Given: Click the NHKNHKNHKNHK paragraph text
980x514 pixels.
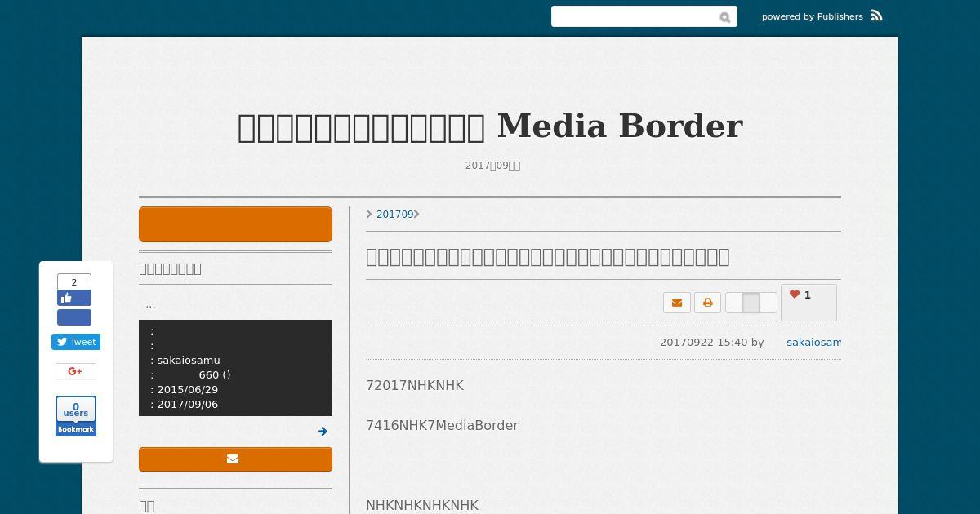Looking at the screenshot, I should (422, 505).
